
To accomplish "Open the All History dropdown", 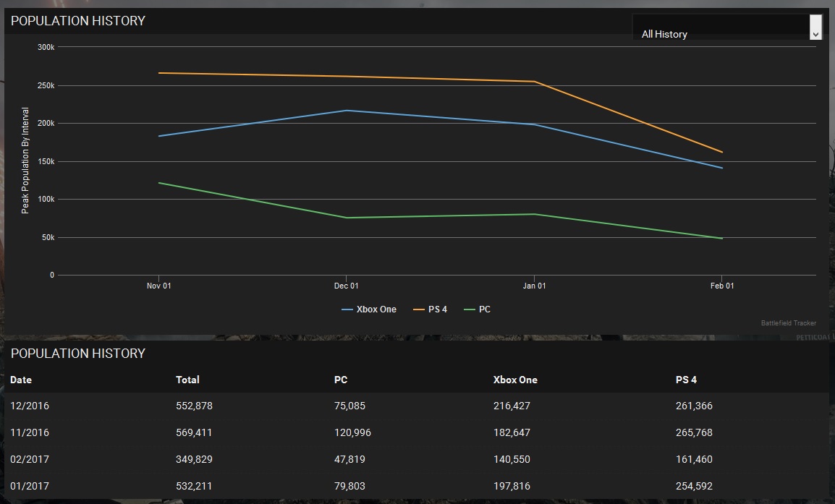I will tap(727, 27).
